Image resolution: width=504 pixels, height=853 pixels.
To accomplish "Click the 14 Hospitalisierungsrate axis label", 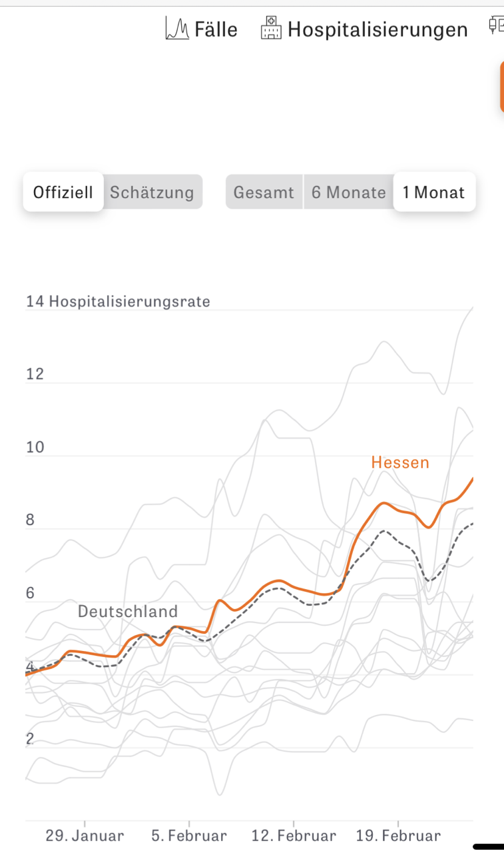I will 118,301.
